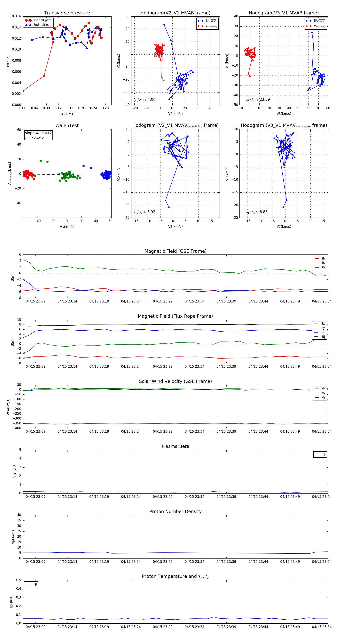
Task: Click the 'Pt(nPa)' y-axis label
Action: [8, 61]
